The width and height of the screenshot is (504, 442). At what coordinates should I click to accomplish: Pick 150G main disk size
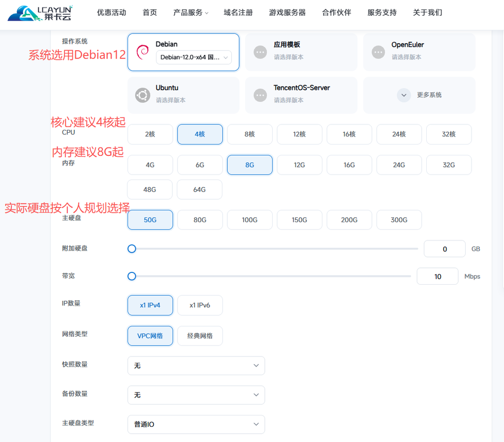(x=299, y=220)
